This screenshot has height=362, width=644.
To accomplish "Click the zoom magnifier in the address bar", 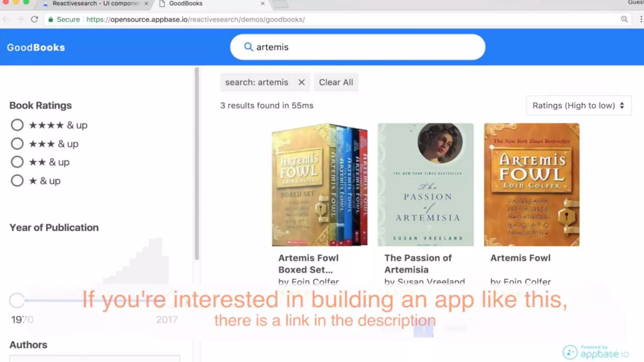I will 624,19.
